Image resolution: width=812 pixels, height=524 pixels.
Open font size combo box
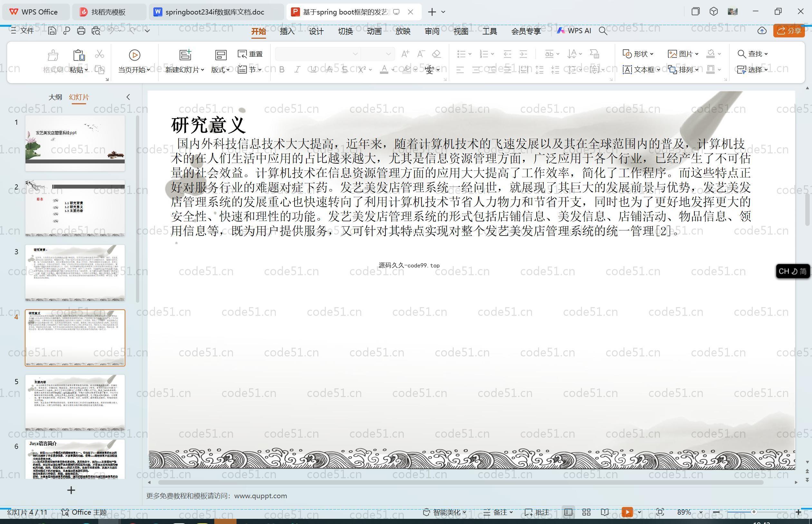pyautogui.click(x=377, y=54)
